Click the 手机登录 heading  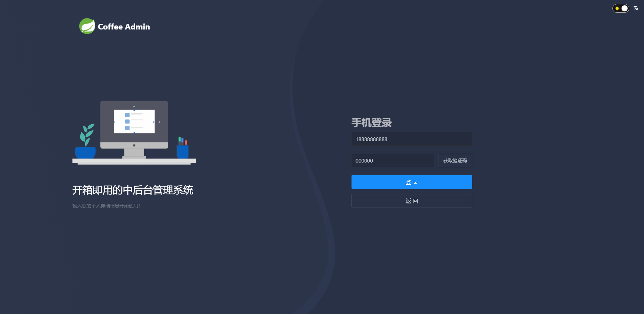pos(372,123)
